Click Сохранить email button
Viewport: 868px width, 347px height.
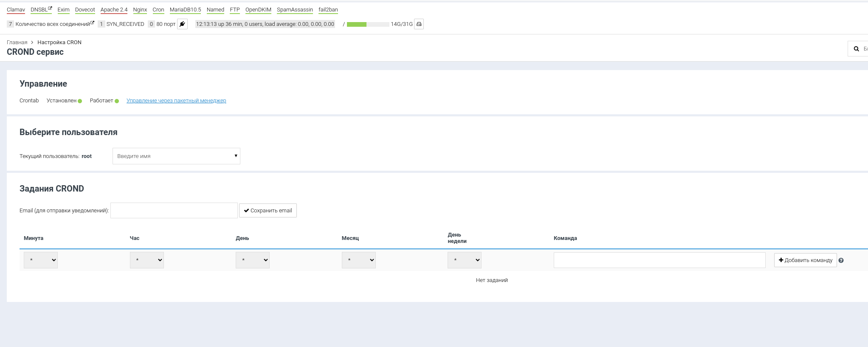[x=268, y=211]
